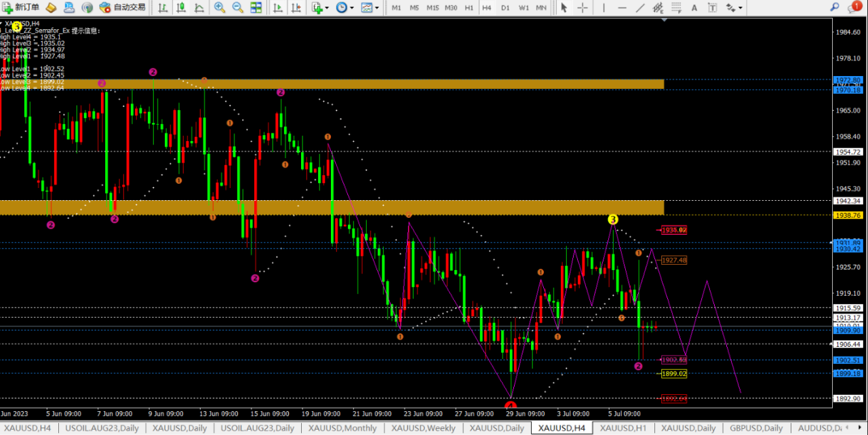Screen dimensions: 868x435
Task: Click the yellow Semafor '3' marker at swing high
Action: (x=612, y=219)
